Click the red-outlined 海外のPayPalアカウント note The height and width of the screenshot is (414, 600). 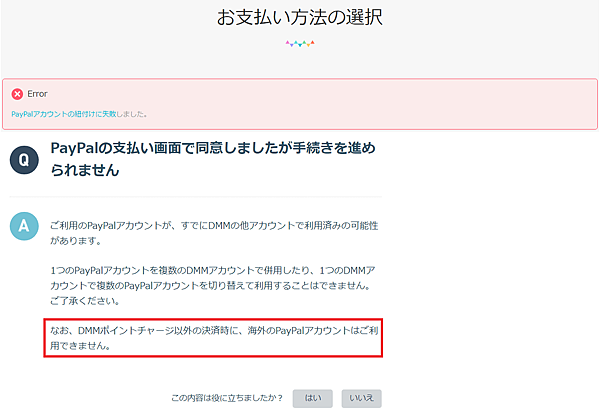point(213,338)
